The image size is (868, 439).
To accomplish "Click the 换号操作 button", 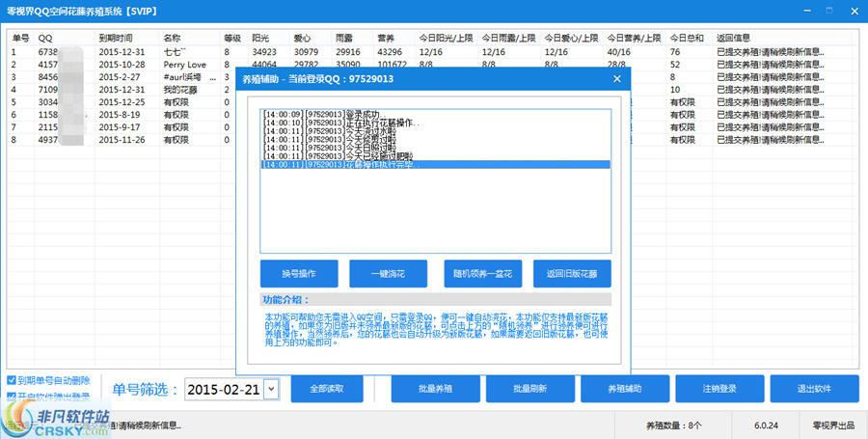I will (299, 273).
